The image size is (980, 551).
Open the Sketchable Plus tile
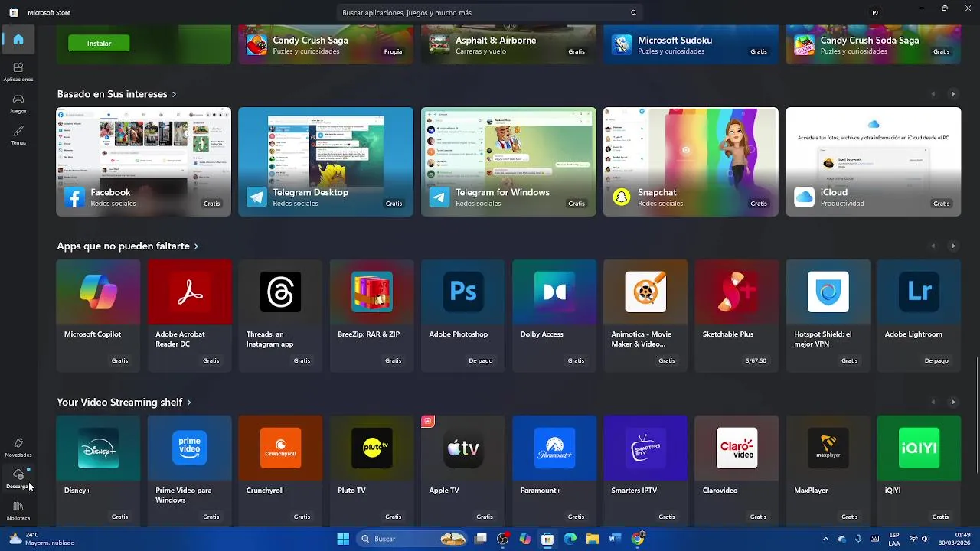click(737, 315)
